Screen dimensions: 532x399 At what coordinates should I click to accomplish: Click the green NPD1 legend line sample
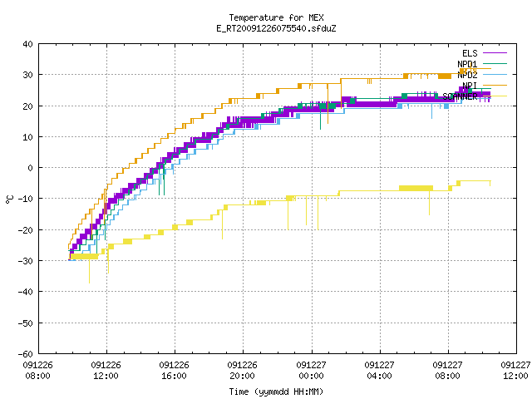[x=495, y=63]
